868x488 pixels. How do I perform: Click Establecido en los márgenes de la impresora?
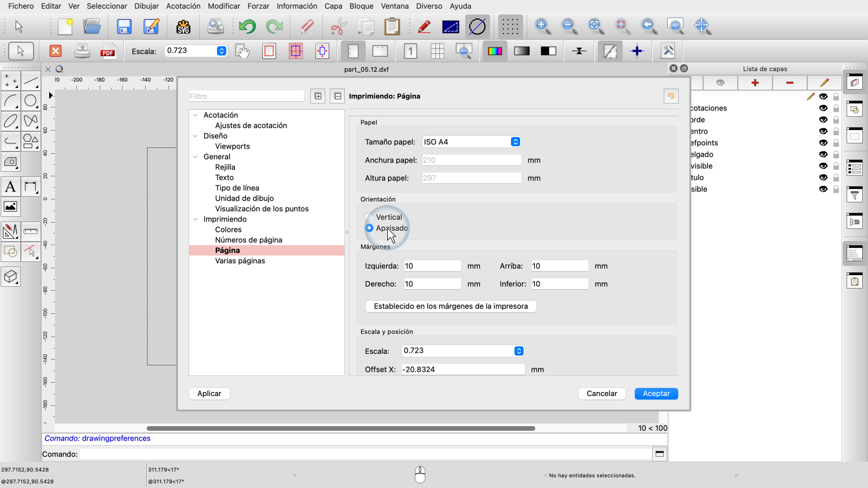[451, 306]
